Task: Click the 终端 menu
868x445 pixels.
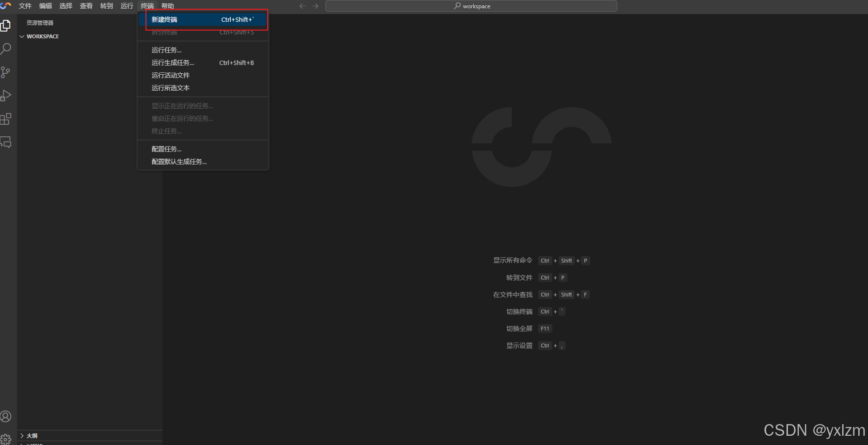Action: point(147,6)
